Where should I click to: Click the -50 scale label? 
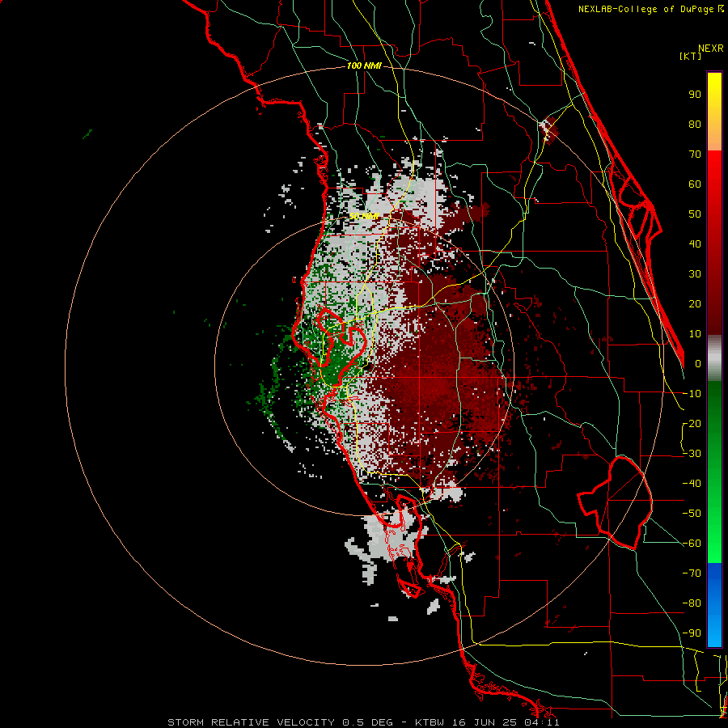(x=692, y=514)
